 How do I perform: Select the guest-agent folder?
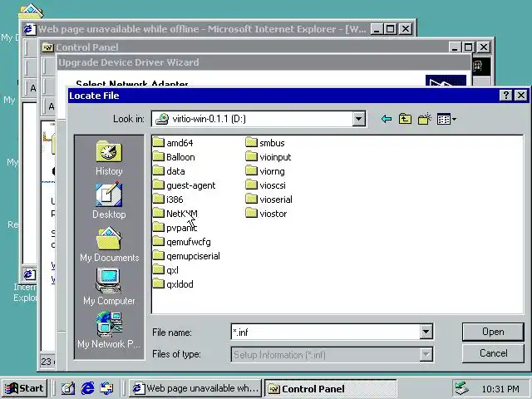(184, 185)
